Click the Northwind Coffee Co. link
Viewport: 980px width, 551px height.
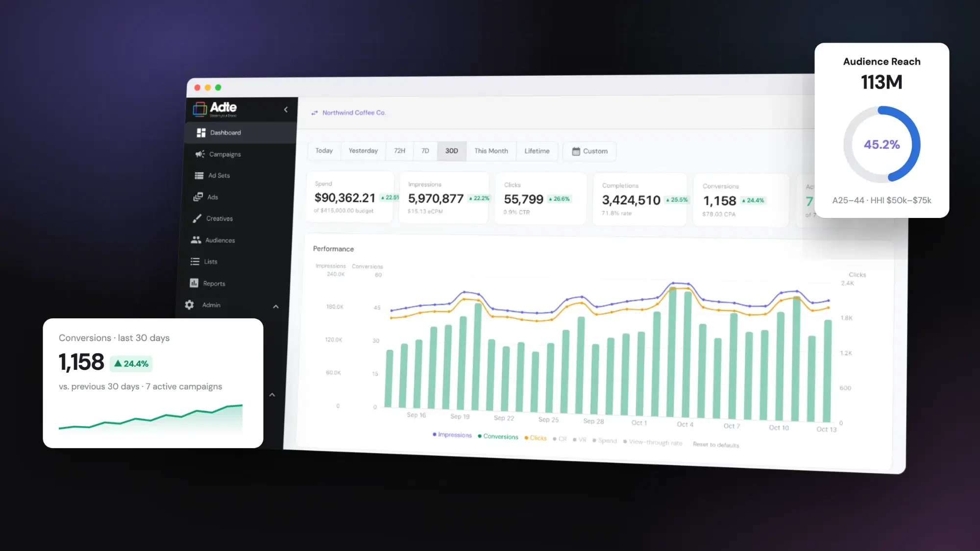coord(354,113)
